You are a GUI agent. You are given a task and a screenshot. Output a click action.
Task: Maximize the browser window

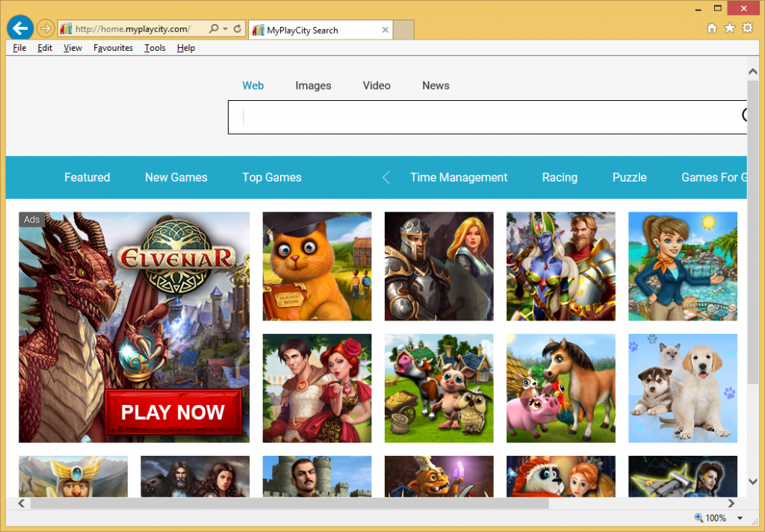718,7
